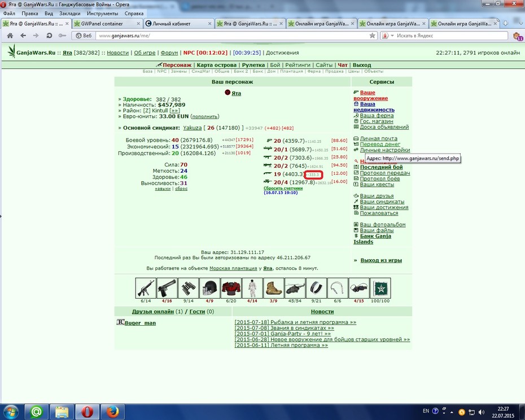Click the password key wand icon
The height and width of the screenshot is (420, 525).
pos(62,36)
